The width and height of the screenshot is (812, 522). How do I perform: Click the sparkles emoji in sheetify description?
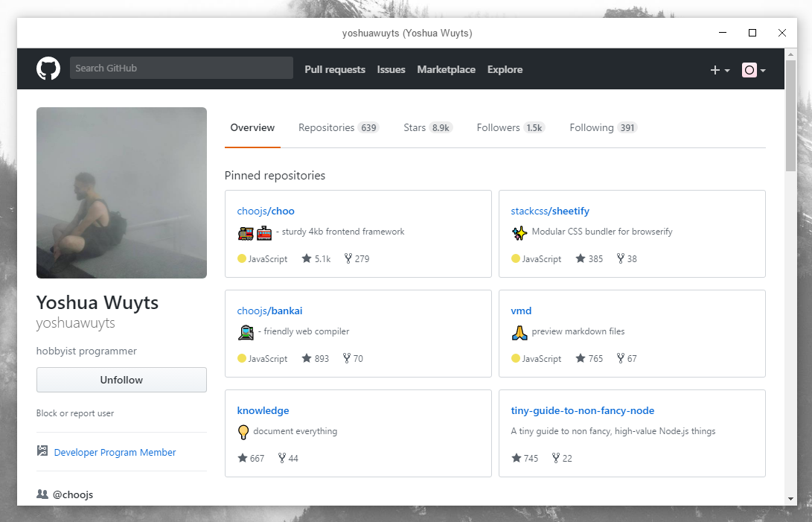[520, 233]
